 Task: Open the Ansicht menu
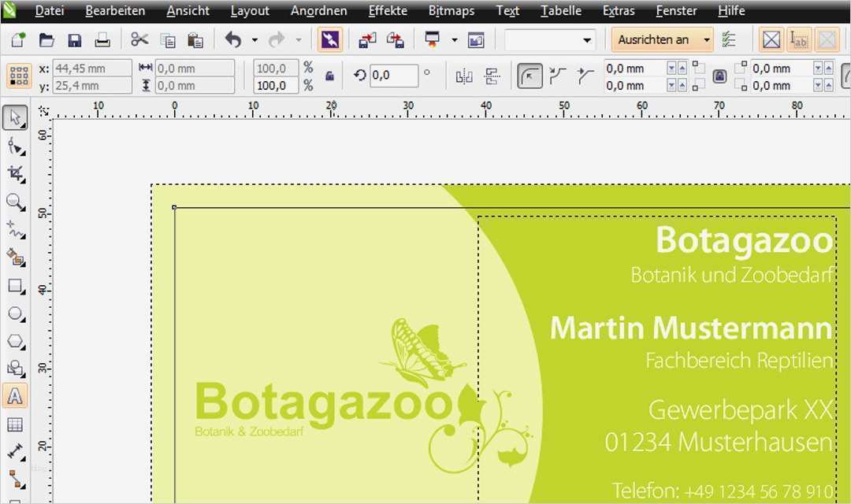click(x=188, y=10)
